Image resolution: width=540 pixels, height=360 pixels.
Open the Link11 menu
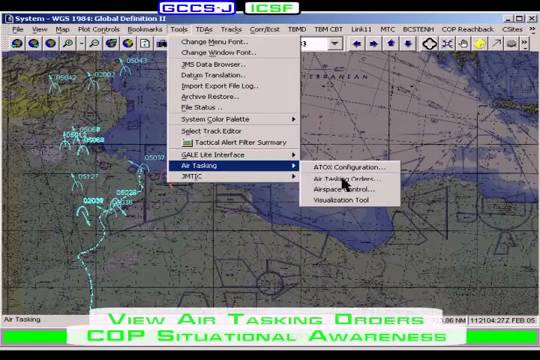pyautogui.click(x=361, y=30)
